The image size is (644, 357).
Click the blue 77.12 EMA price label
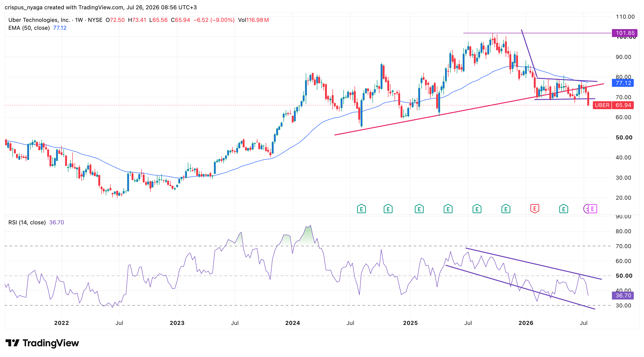pyautogui.click(x=623, y=83)
